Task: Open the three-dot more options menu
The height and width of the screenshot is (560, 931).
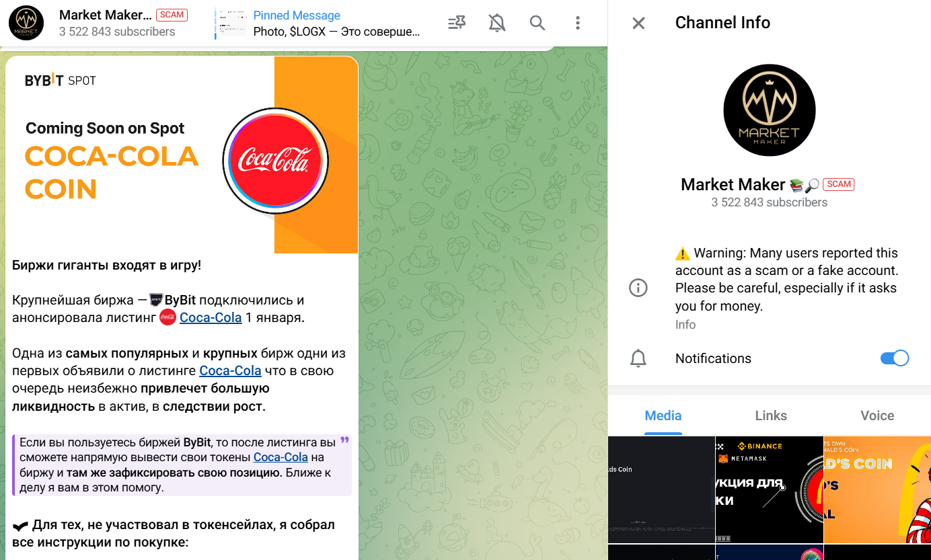Action: click(577, 23)
